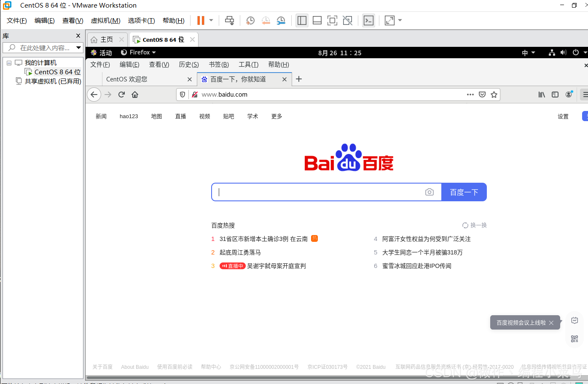Close the 百度一下，你就知道 browser tab
Screen dimensions: 588x384
pyautogui.click(x=285, y=79)
